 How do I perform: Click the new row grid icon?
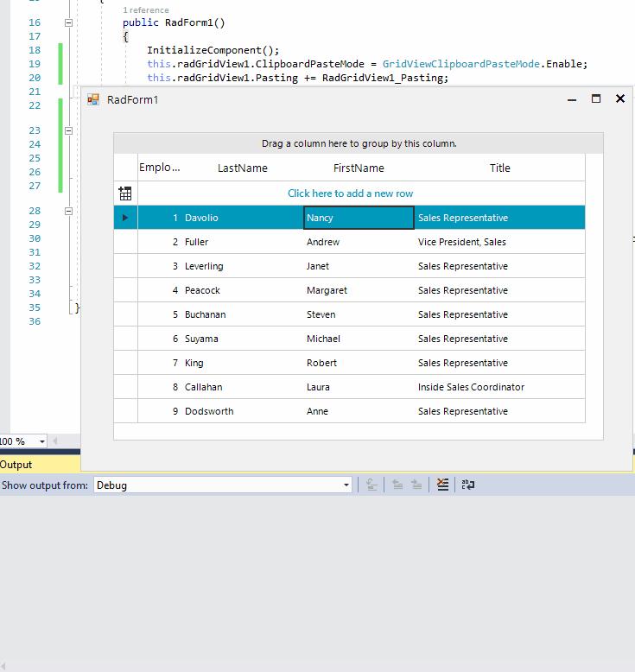pyautogui.click(x=125, y=193)
